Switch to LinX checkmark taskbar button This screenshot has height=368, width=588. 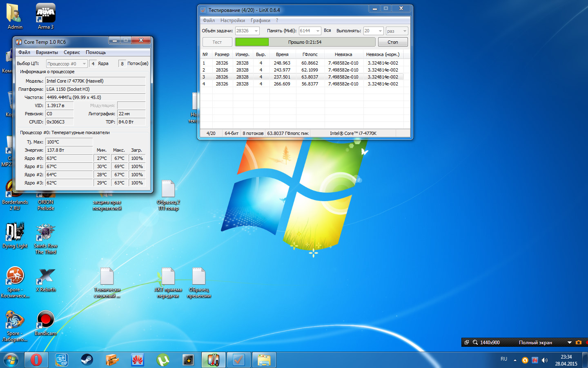[x=239, y=360]
